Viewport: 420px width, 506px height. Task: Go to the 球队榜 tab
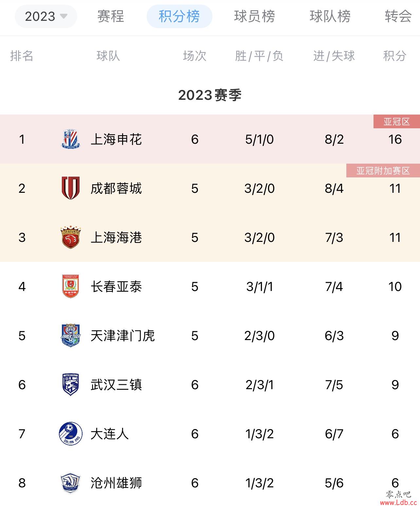[x=330, y=16]
